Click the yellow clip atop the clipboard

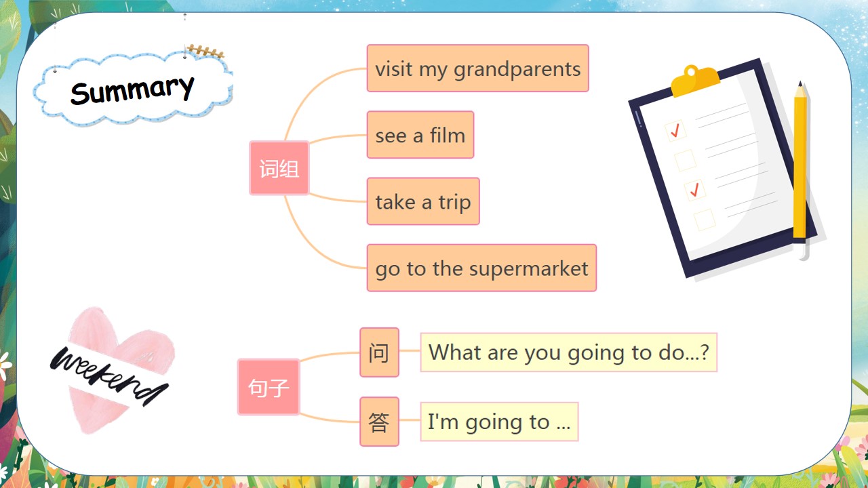[x=694, y=81]
